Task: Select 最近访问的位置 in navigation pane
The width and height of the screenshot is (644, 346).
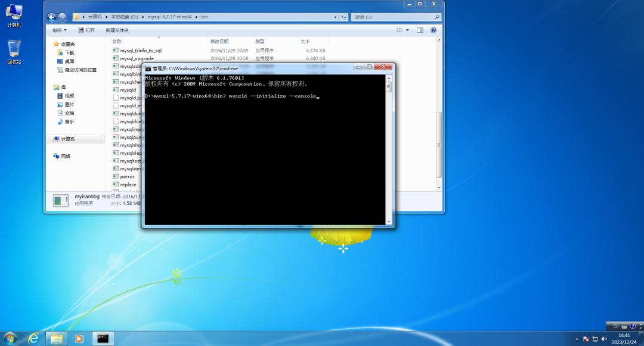Action: tap(77, 70)
